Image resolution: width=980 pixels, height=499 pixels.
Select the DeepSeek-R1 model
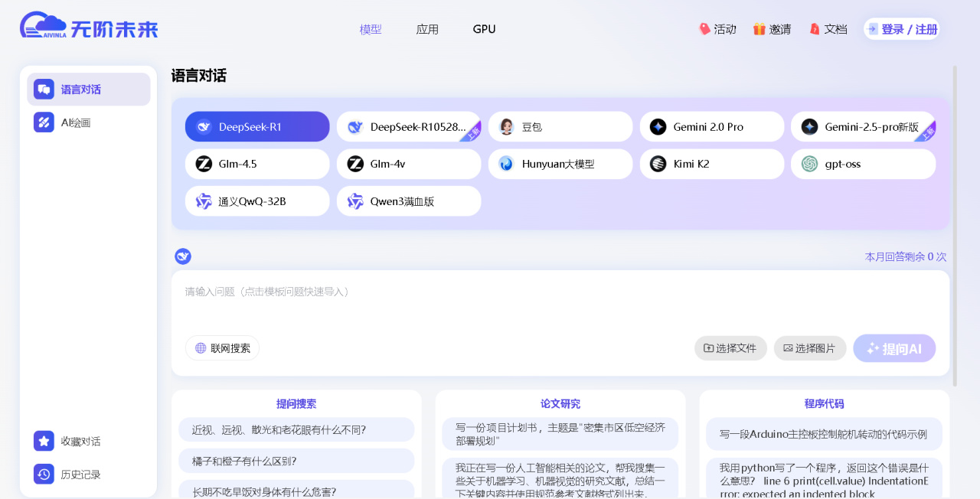click(x=257, y=127)
